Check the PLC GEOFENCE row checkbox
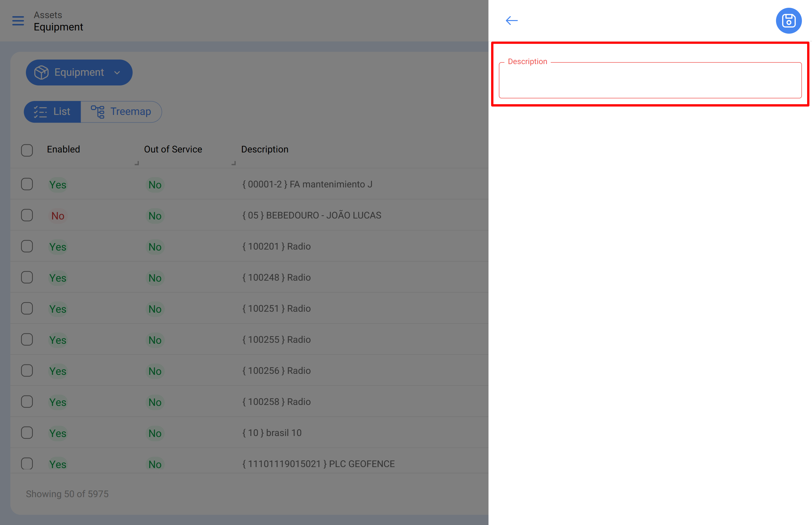The height and width of the screenshot is (525, 812). coord(27,463)
